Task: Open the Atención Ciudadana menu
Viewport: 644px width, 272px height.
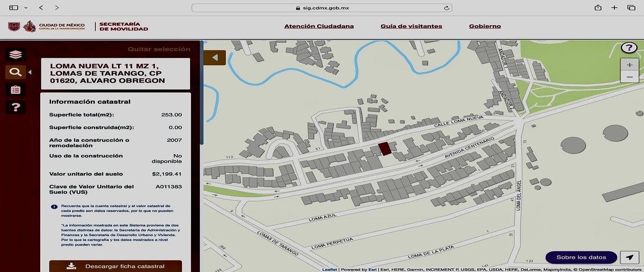Action: pyautogui.click(x=319, y=26)
